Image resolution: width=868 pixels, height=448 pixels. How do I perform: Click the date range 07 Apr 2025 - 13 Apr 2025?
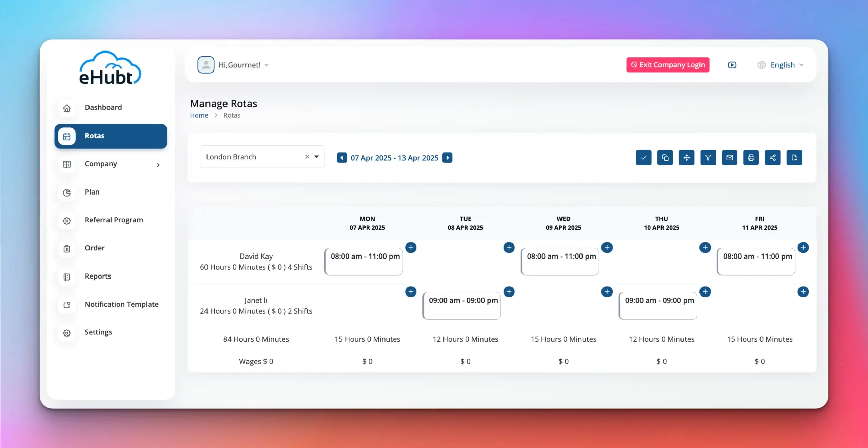point(394,158)
